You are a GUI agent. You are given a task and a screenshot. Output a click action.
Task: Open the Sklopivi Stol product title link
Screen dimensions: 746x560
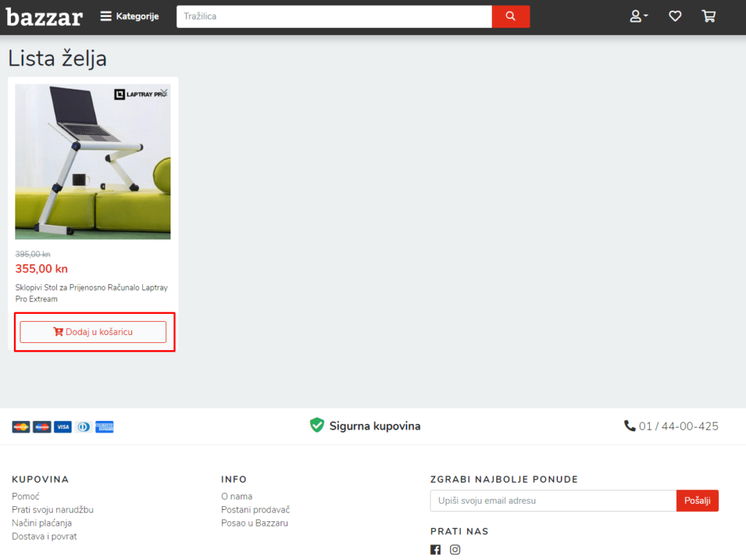pyautogui.click(x=91, y=293)
